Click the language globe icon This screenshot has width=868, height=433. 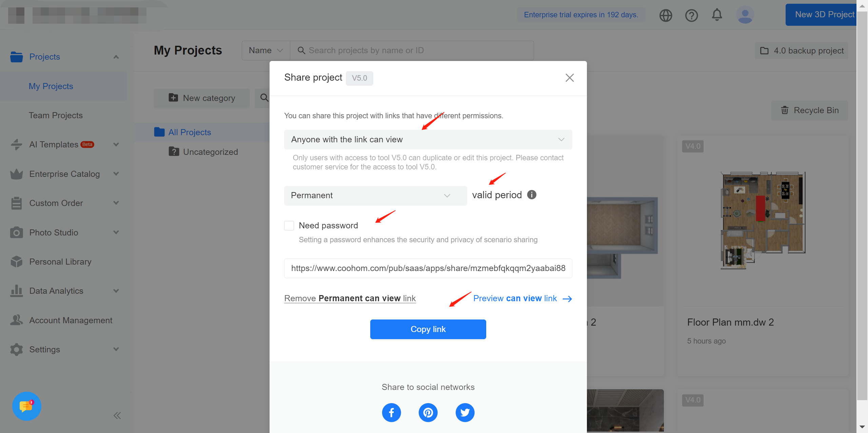click(666, 15)
